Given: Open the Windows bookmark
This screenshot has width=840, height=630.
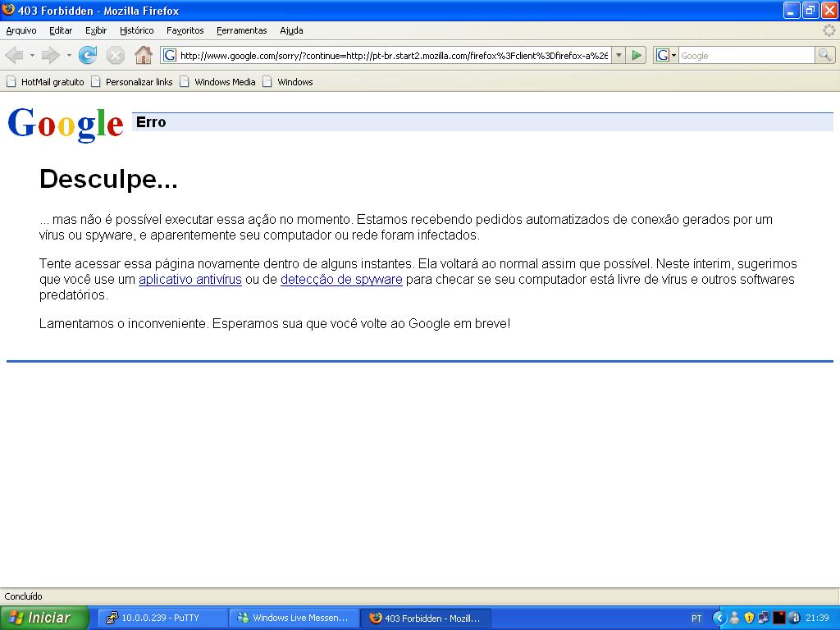Looking at the screenshot, I should click(x=288, y=82).
